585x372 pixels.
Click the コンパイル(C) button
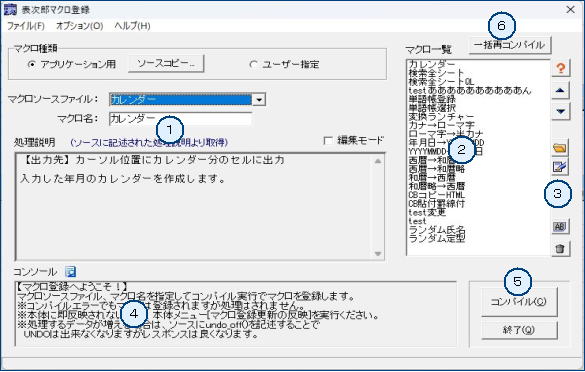point(519,301)
